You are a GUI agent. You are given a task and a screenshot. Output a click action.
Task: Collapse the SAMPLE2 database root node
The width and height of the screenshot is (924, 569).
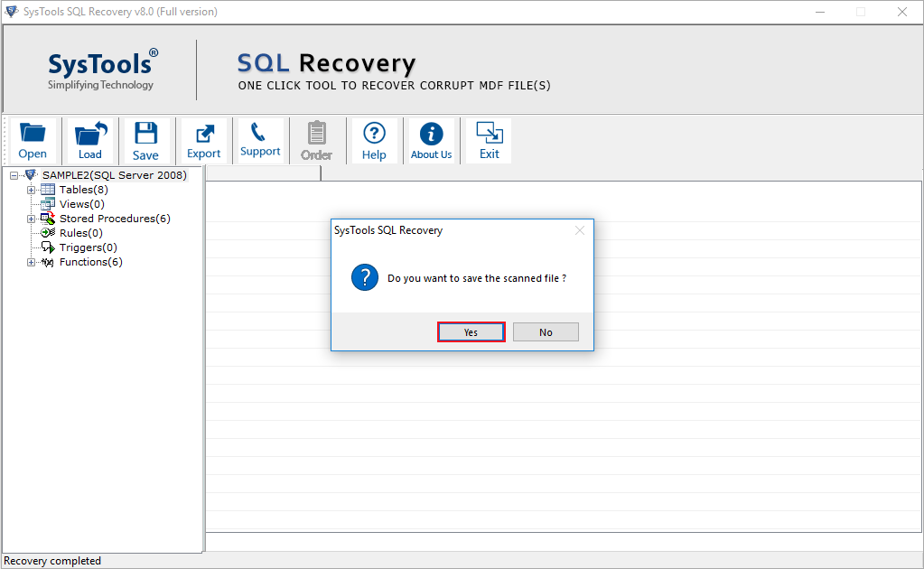click(14, 175)
